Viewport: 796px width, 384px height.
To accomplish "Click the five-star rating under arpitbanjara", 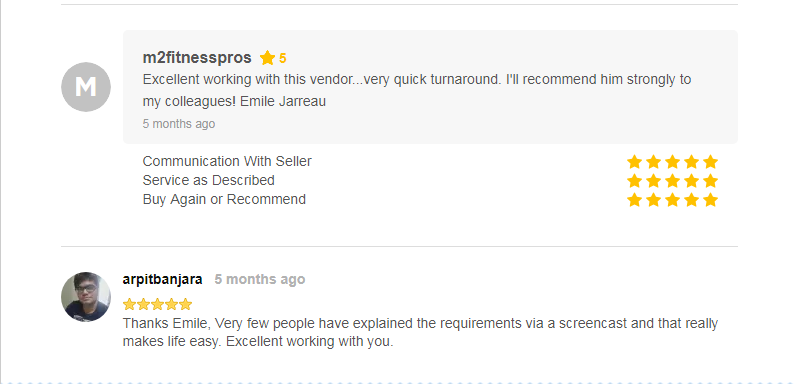I will point(157,304).
